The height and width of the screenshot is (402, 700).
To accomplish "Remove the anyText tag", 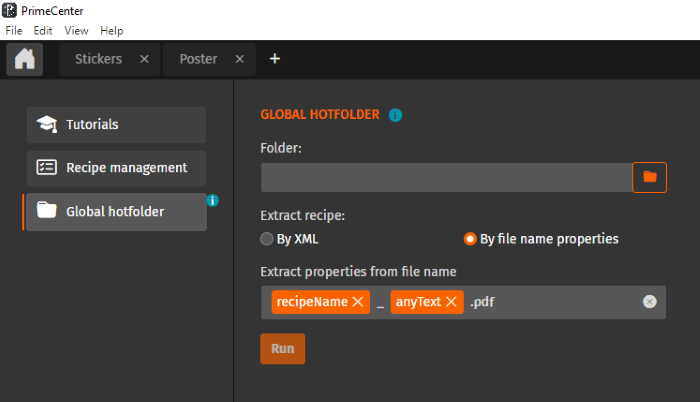I will [451, 302].
